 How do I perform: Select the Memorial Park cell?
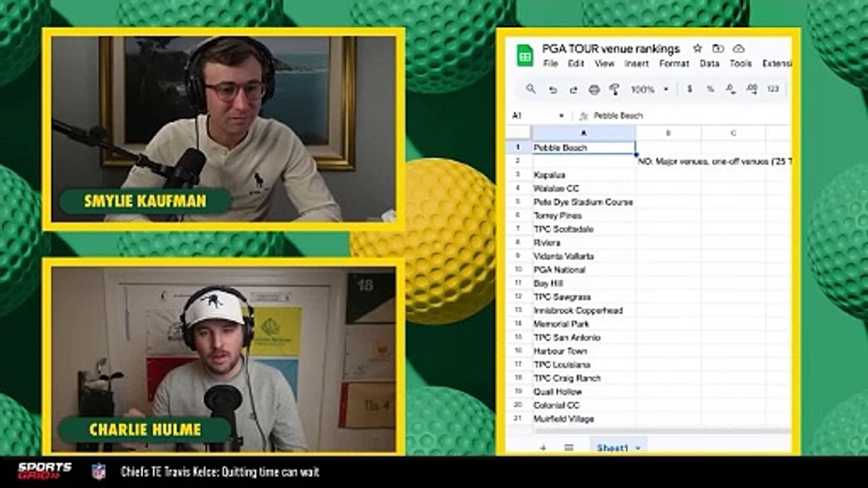[584, 324]
